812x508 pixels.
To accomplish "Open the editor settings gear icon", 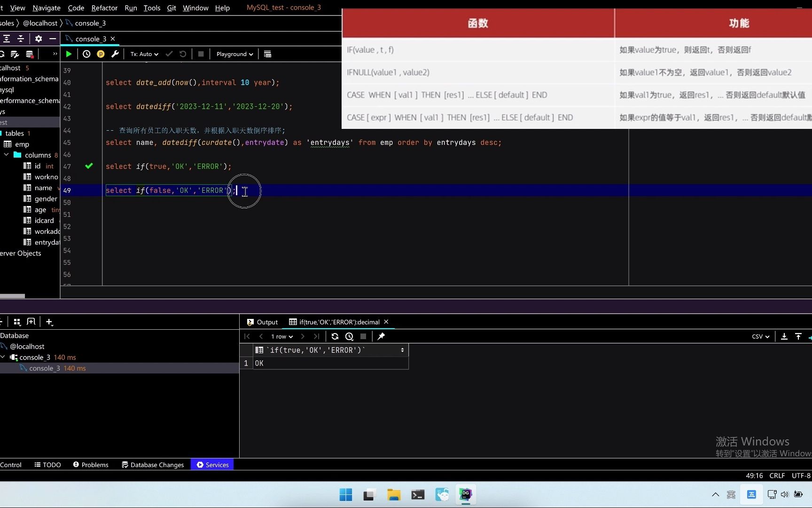I will [x=39, y=39].
